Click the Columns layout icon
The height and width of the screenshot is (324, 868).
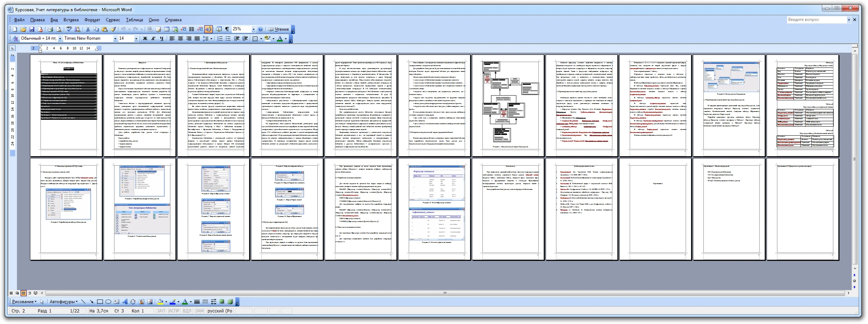pyautogui.click(x=192, y=29)
